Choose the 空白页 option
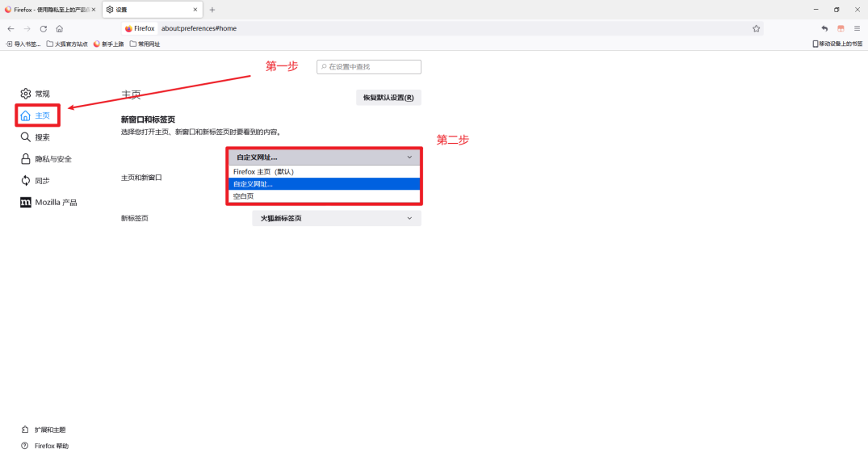The image size is (868, 470). point(325,196)
